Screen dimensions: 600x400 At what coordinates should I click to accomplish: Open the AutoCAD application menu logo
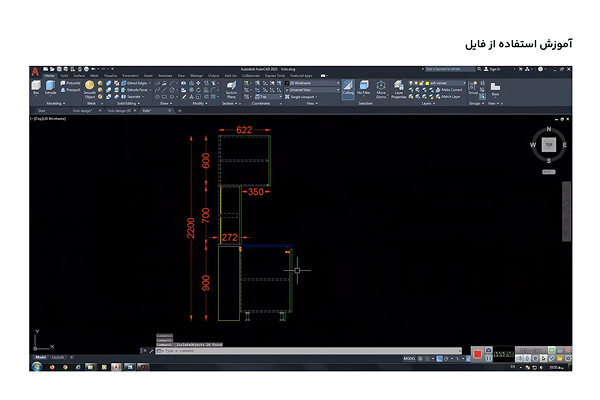(35, 72)
